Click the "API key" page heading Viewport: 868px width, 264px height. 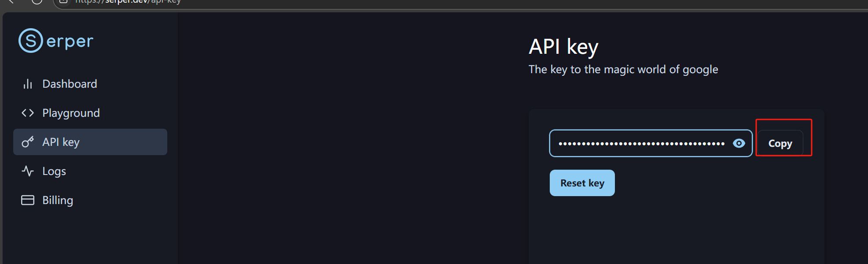[563, 47]
